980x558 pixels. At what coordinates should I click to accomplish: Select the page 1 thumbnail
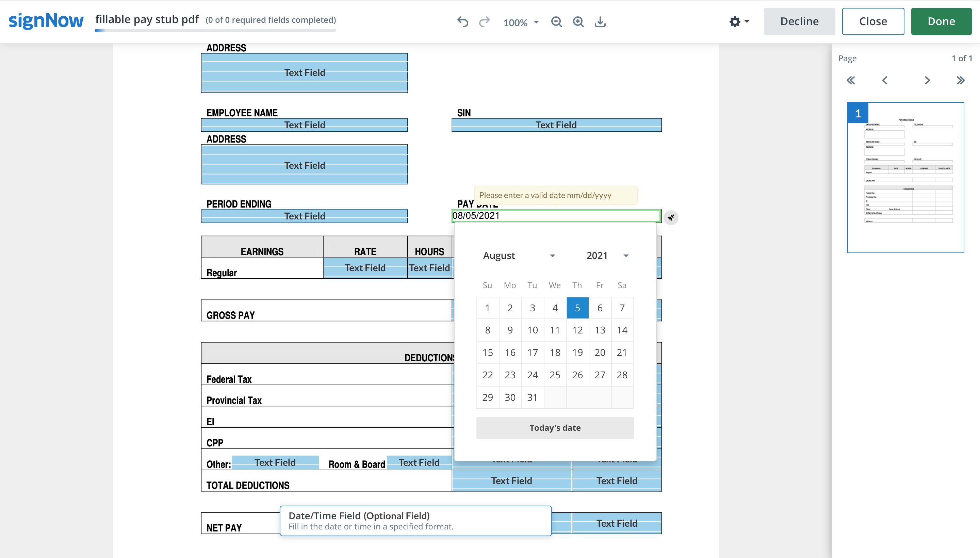(905, 178)
